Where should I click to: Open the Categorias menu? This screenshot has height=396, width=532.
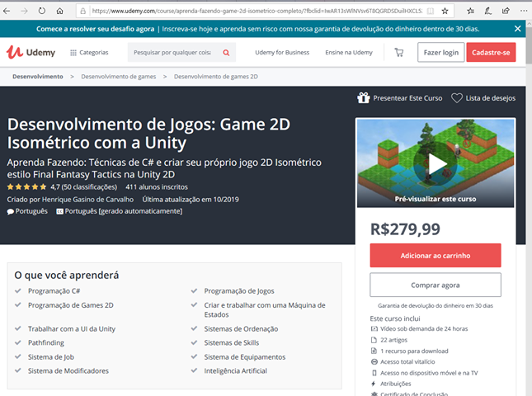point(89,53)
